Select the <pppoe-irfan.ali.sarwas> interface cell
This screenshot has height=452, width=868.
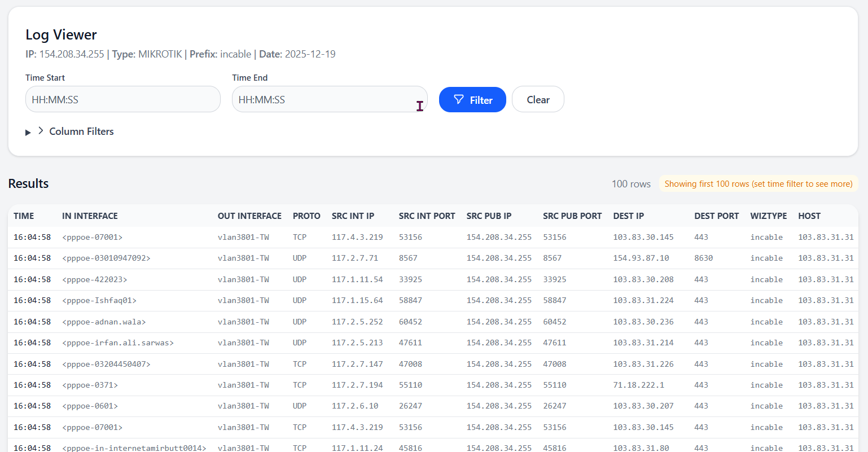tap(118, 343)
